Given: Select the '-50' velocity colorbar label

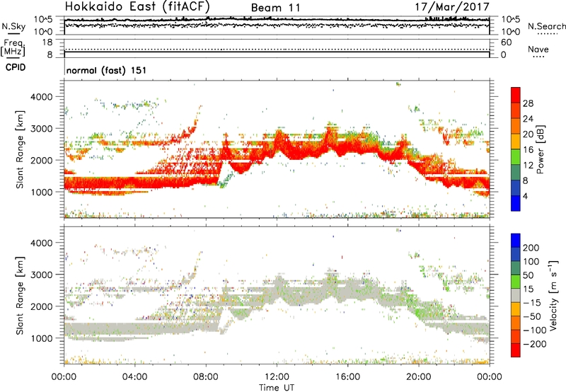Looking at the screenshot, I should [532, 316].
